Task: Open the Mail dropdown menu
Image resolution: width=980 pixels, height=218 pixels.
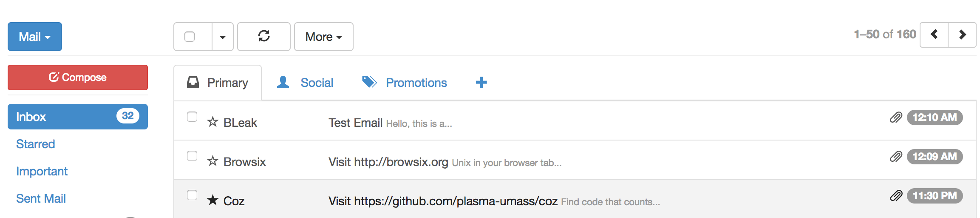Action: tap(35, 37)
